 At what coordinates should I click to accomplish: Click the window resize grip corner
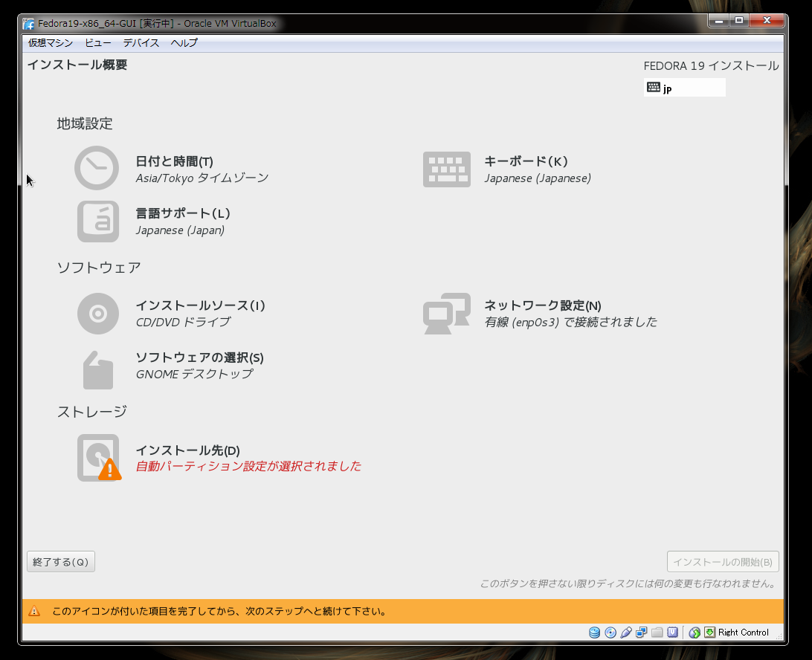click(x=779, y=636)
